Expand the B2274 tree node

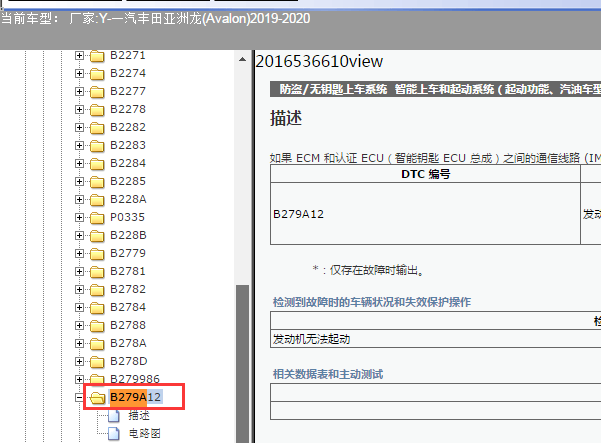79,74
